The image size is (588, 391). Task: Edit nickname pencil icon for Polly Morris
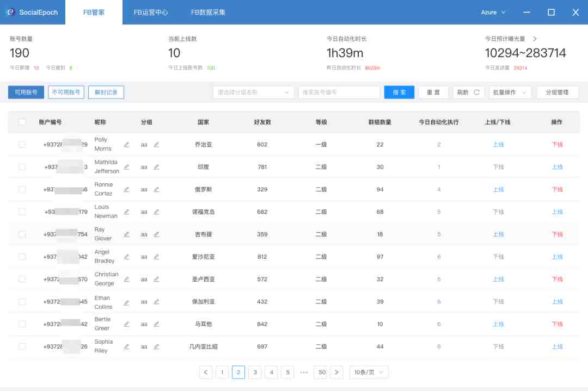click(126, 145)
